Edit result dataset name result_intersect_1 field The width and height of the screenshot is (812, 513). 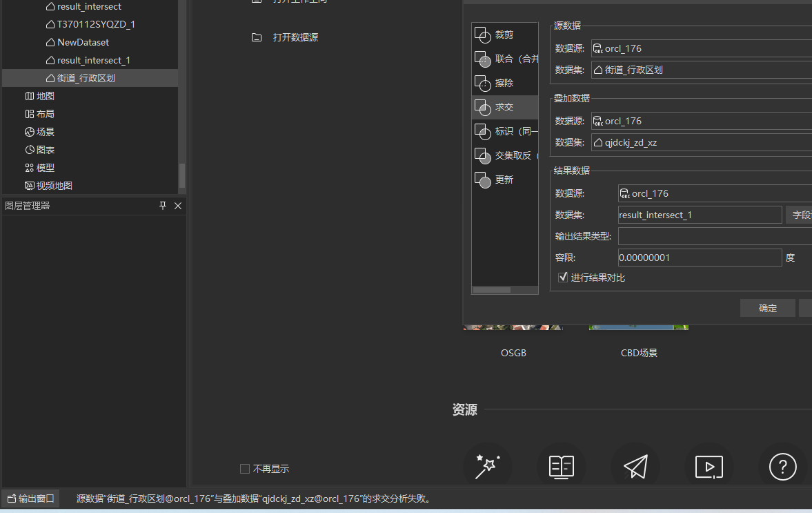pos(700,215)
